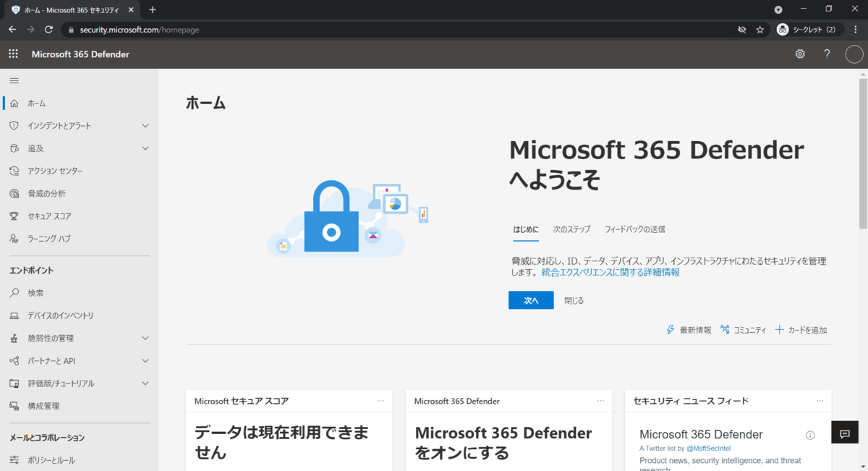Open the app launcher waffle icon
The height and width of the screenshot is (471, 868).
(13, 54)
